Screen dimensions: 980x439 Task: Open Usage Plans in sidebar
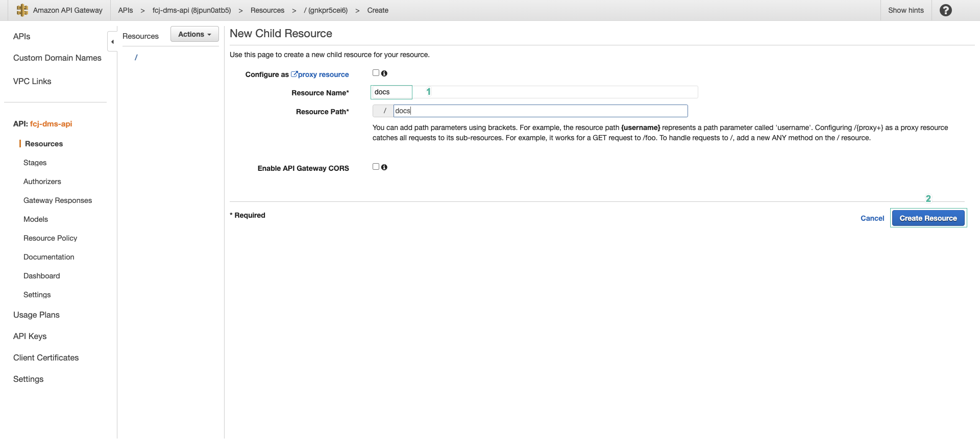pos(36,315)
